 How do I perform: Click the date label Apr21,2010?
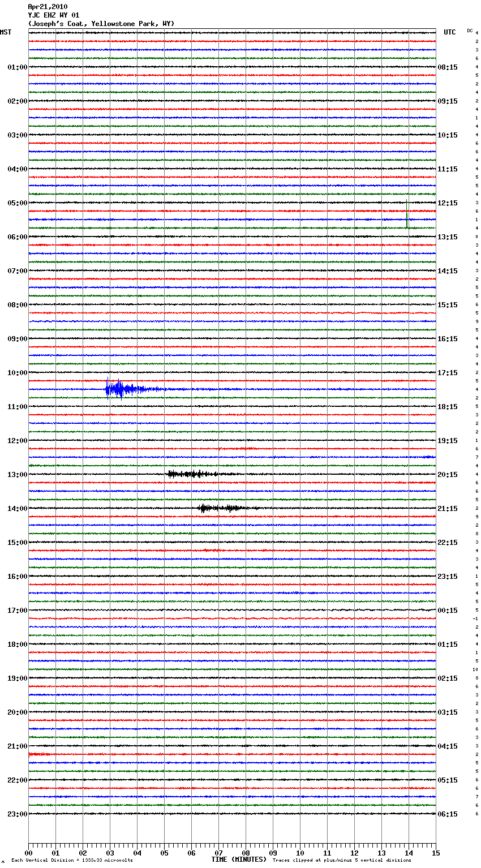tap(48, 7)
